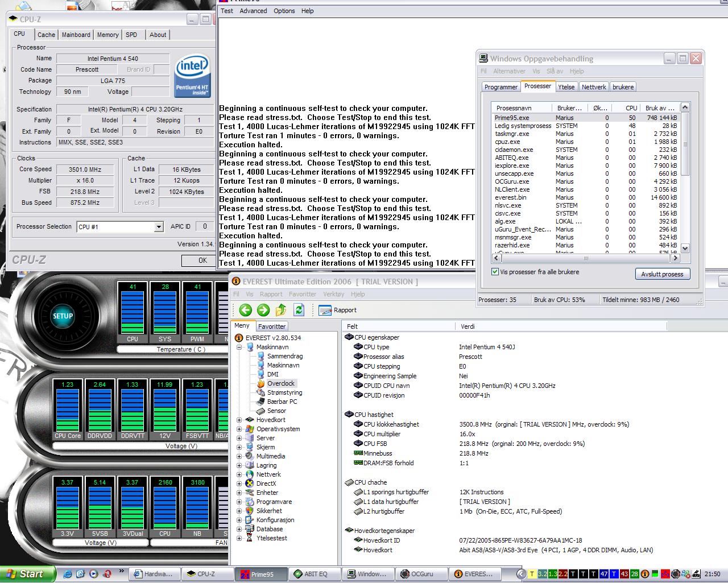Click the green Forward arrow in EVEREST toolbar
This screenshot has width=728, height=583.
pyautogui.click(x=263, y=310)
